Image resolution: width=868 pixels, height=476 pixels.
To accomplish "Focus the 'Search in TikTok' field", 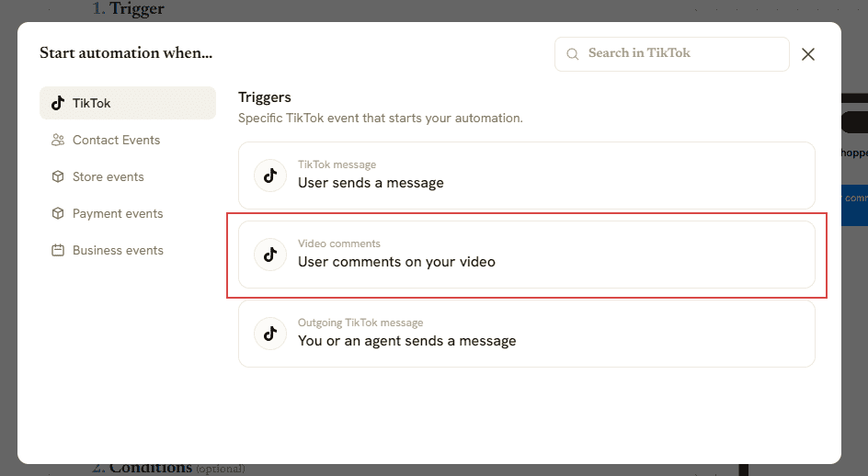I will [671, 53].
